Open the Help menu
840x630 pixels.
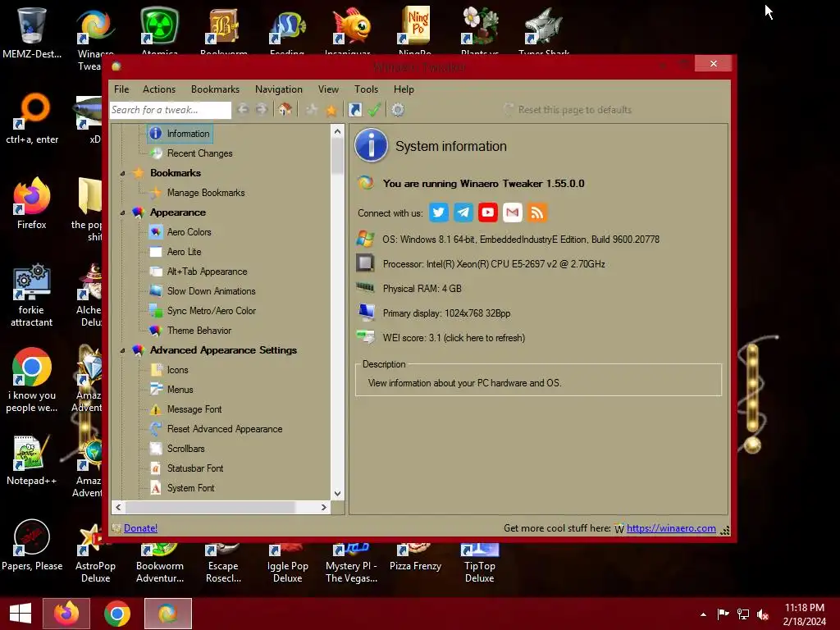[404, 89]
